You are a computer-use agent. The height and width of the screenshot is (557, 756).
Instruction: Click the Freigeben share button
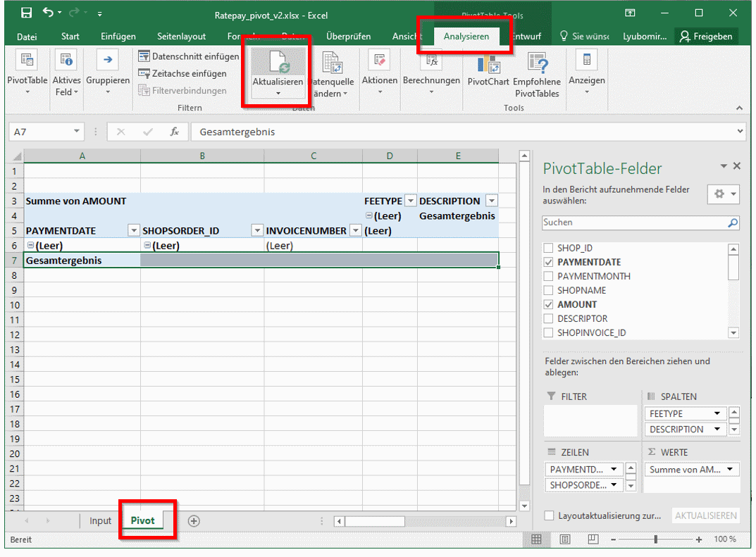pyautogui.click(x=706, y=37)
